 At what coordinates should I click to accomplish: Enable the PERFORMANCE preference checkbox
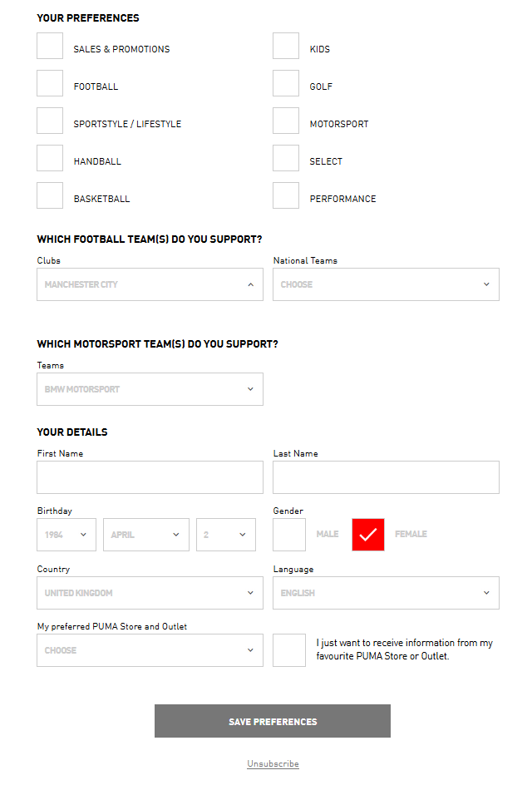(285, 195)
